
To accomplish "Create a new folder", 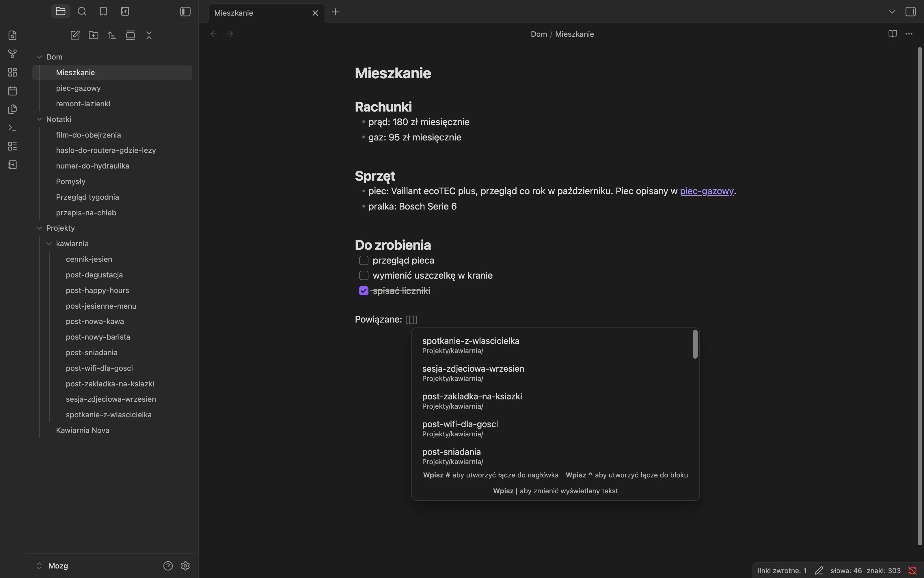I will [94, 35].
